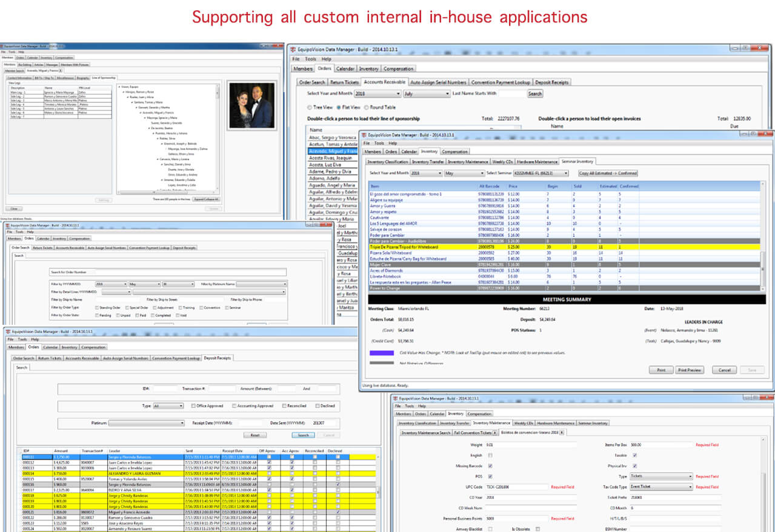
Task: Click the Print Preview button
Action: pyautogui.click(x=690, y=370)
